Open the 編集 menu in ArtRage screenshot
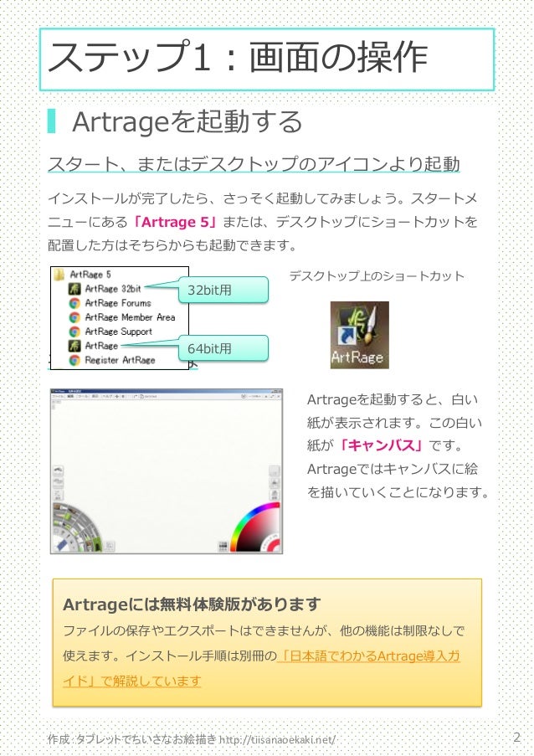 (70, 396)
